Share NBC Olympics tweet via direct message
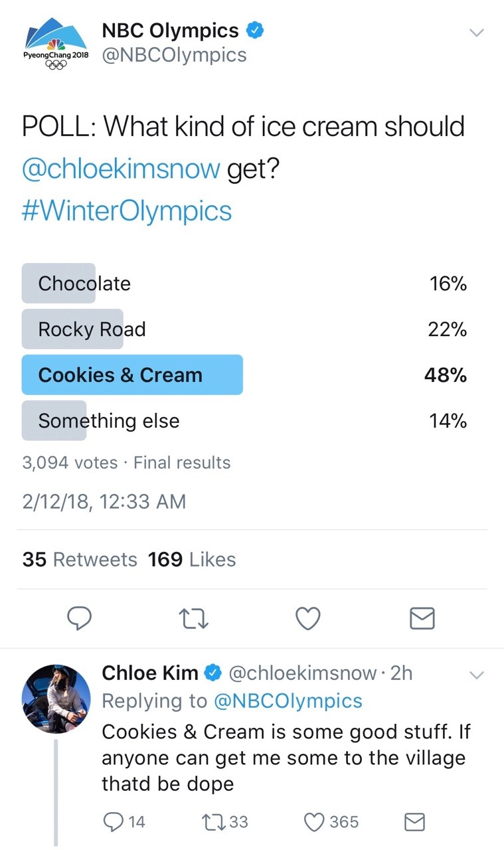This screenshot has width=504, height=850. [x=422, y=619]
